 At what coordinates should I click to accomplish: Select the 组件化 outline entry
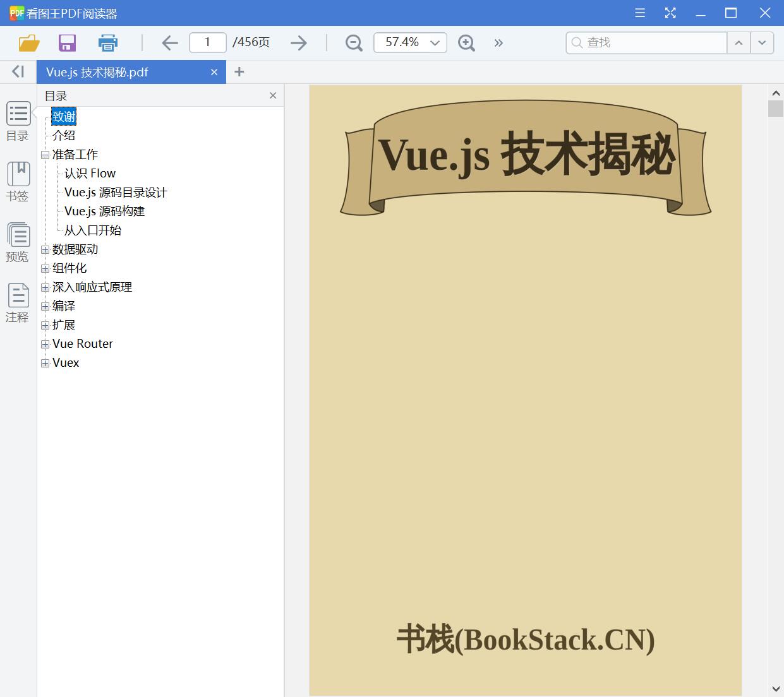click(x=69, y=268)
